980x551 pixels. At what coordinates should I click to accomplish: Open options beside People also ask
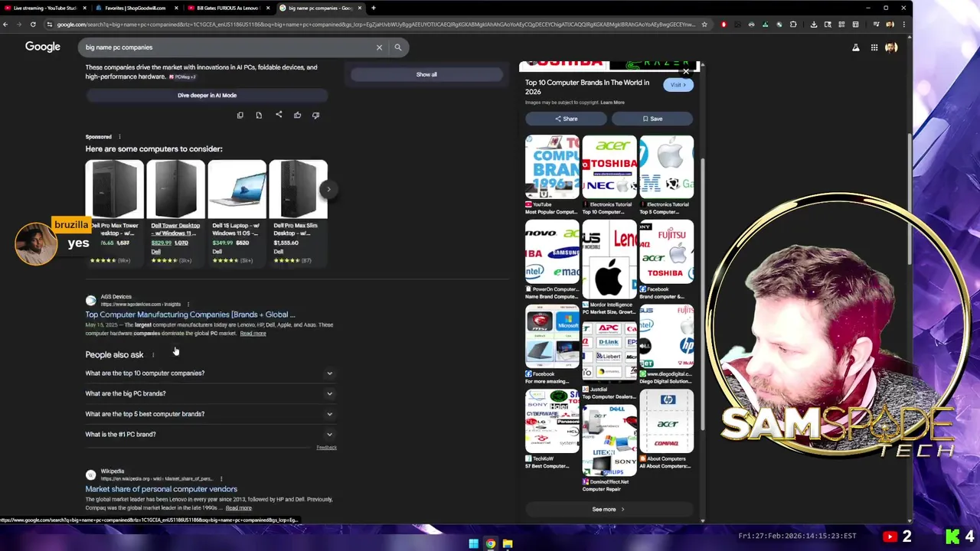click(153, 355)
